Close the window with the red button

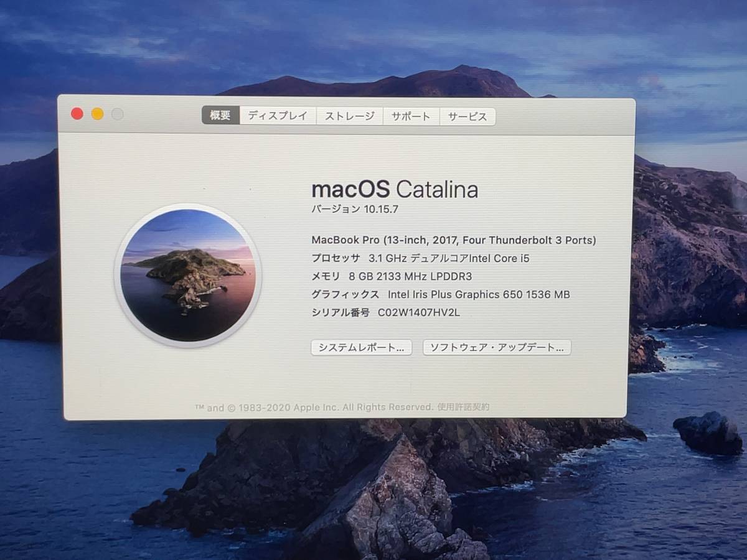pos(77,114)
